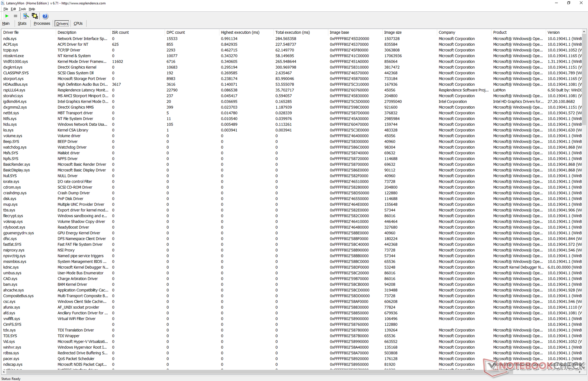Click the gray stop monitoring button
The height and width of the screenshot is (381, 588).
tap(15, 16)
